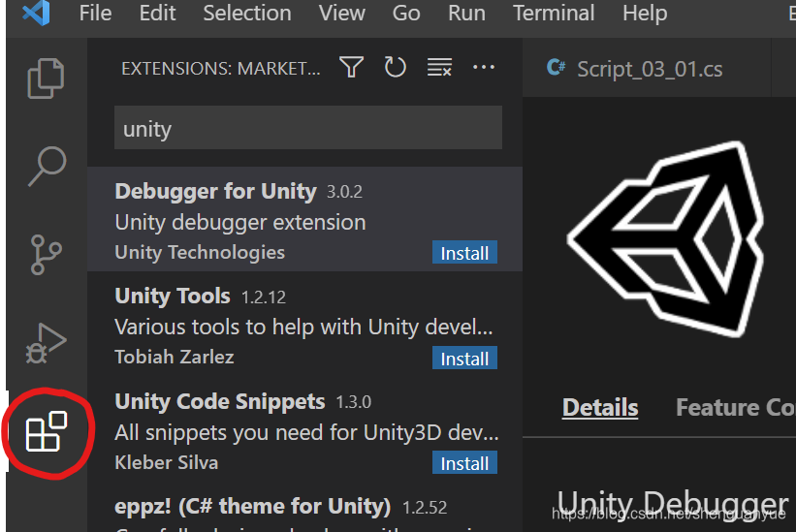Click the 'Tobiah Zarlez' publisher name
The width and height of the screenshot is (796, 532).
(x=175, y=357)
